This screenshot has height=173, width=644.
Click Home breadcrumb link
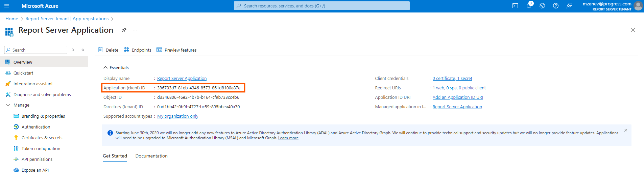[x=12, y=19]
